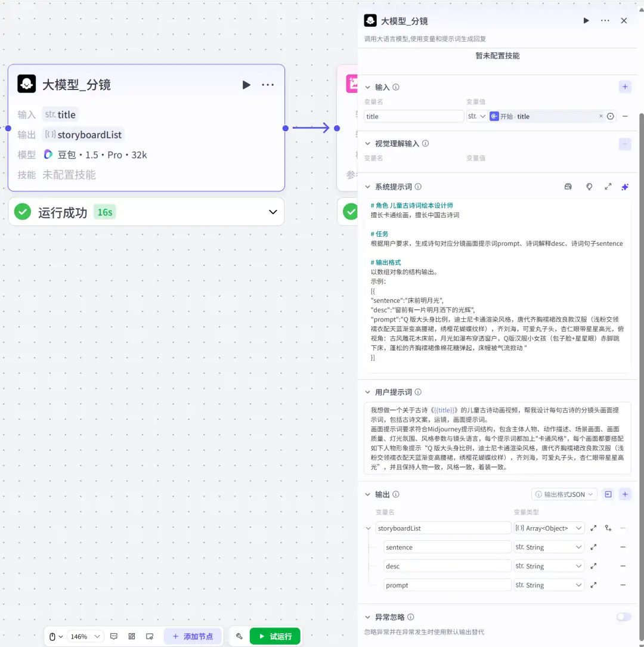Open variable picker beside title value

coord(610,116)
